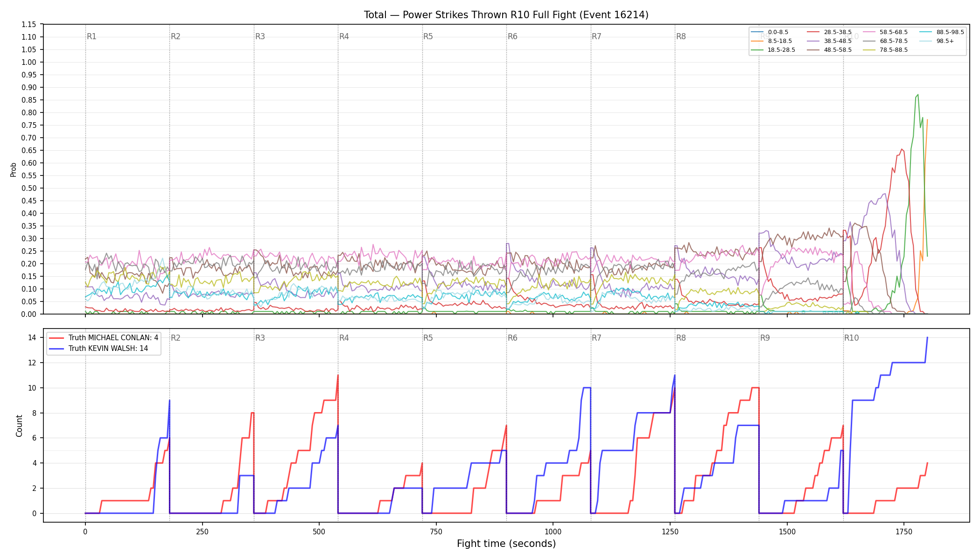
Task: Click y-axis tick '6' on count chart
Action: [35, 438]
